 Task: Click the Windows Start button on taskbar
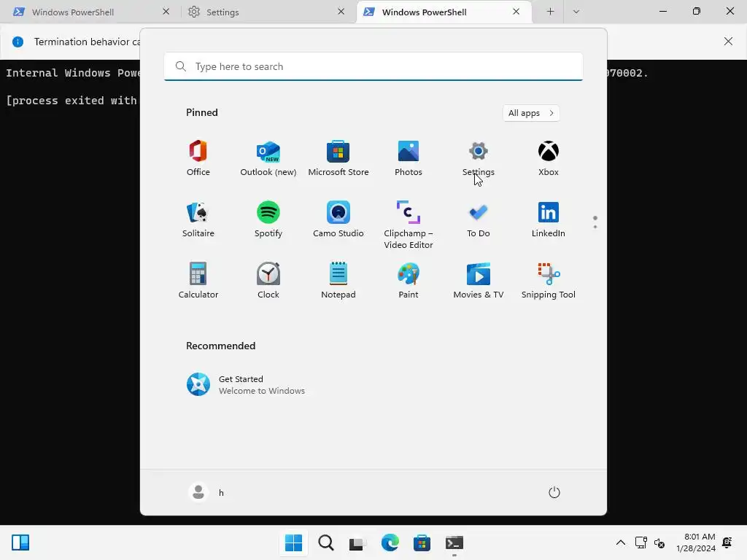click(293, 542)
